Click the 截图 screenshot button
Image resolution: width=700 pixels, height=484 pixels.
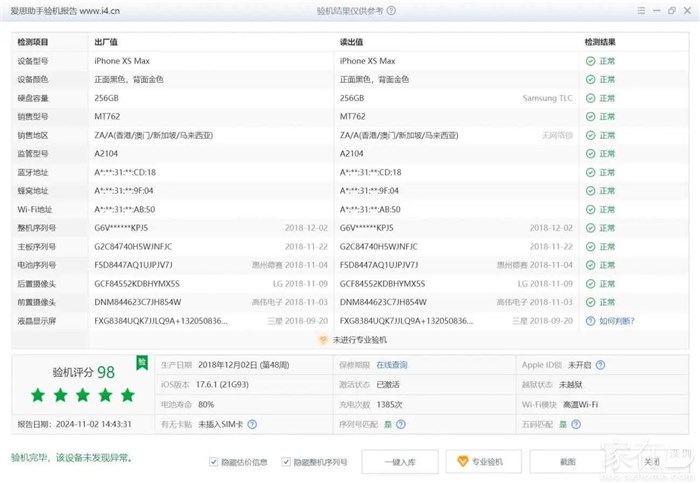(569, 462)
